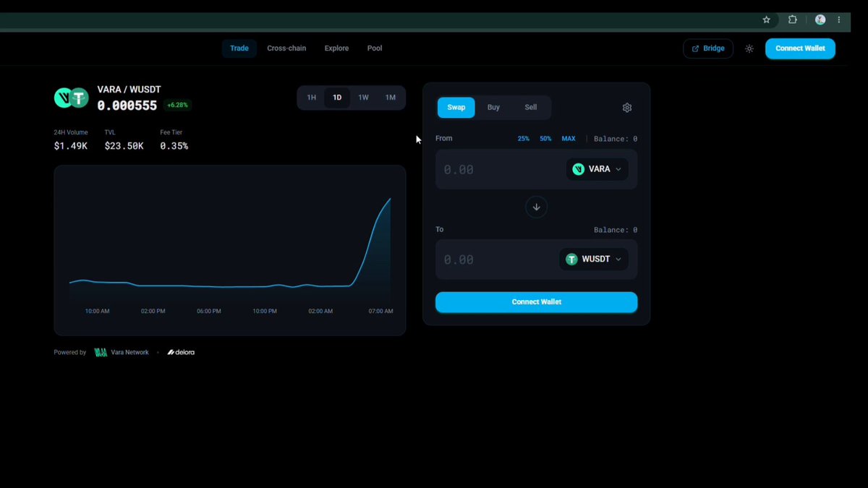Use 25% of the balance
The width and height of the screenshot is (868, 488).
[524, 139]
